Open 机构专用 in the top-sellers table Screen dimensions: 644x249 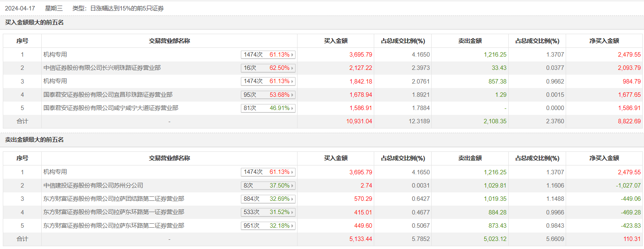pos(55,172)
